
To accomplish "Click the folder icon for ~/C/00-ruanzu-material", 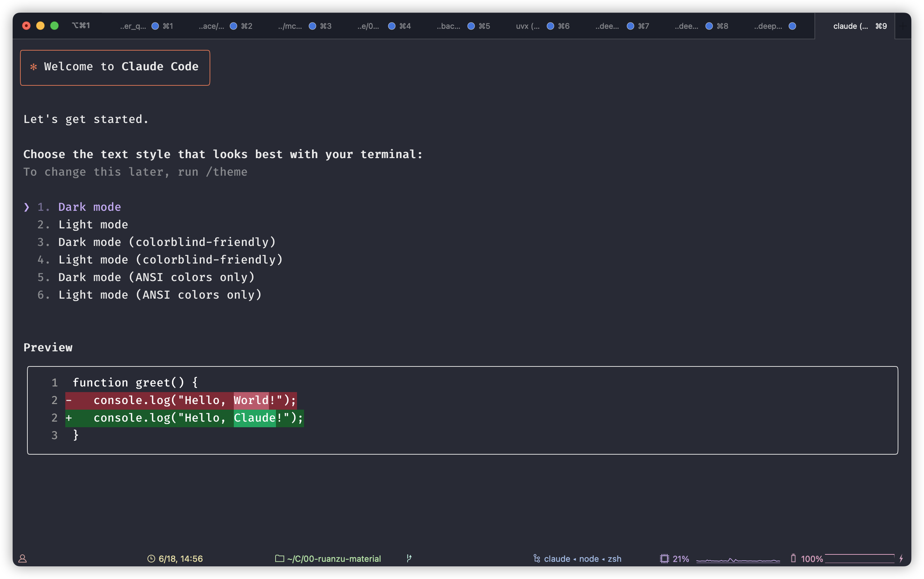I will tap(280, 559).
